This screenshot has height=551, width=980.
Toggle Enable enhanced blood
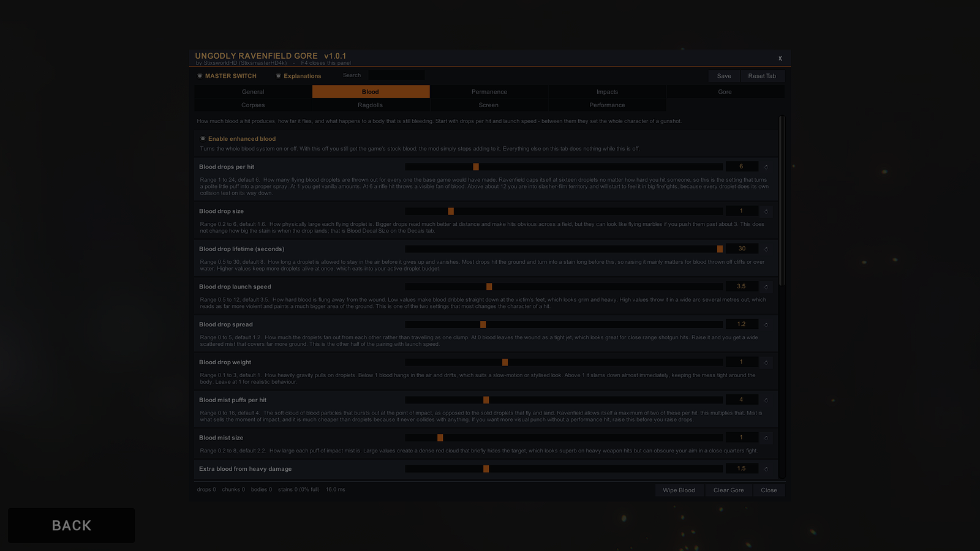point(238,139)
